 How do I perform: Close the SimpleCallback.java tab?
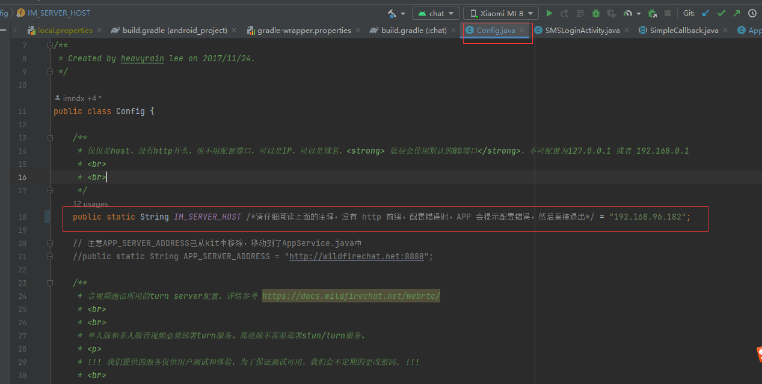(x=725, y=30)
